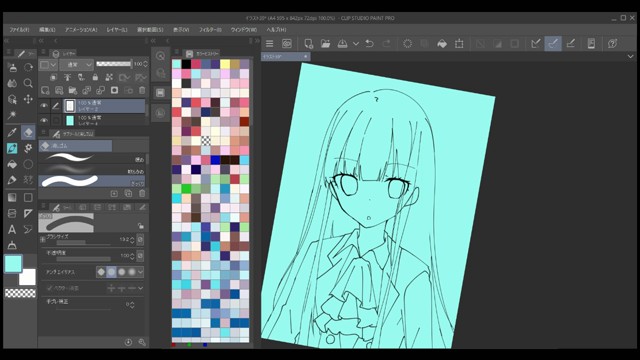Select the cyan highlighted Pen tool

[x=12, y=148]
